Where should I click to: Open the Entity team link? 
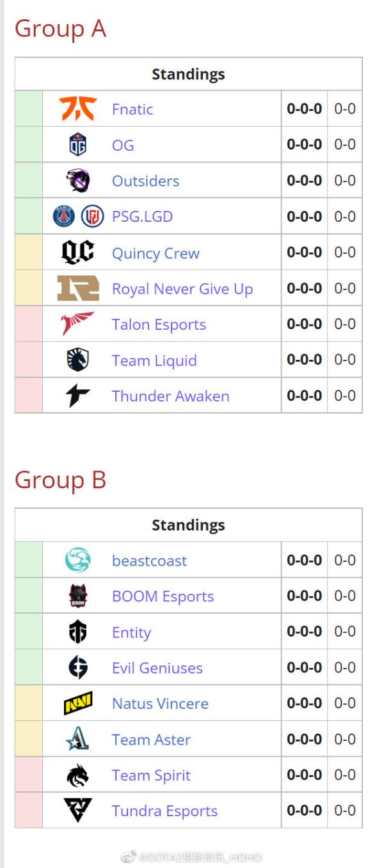(x=131, y=632)
